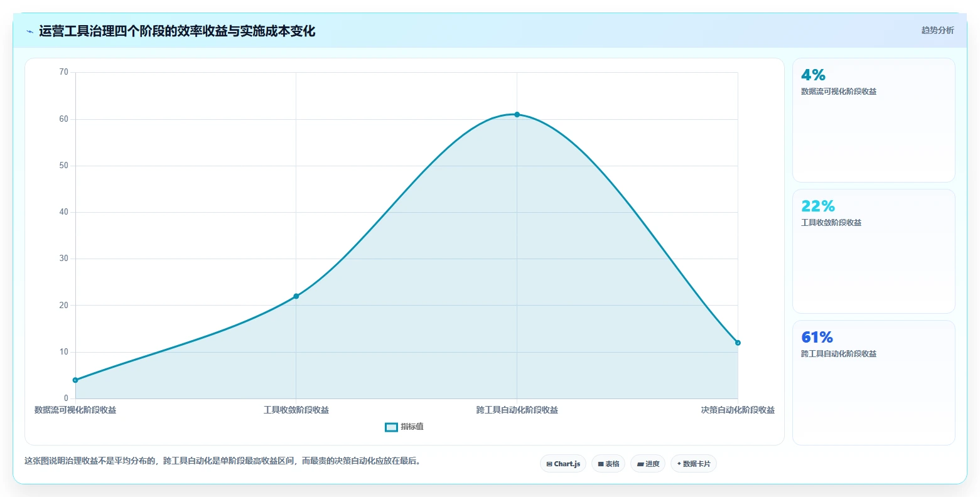
Task: Click the 指标值 legend color box
Action: coord(391,427)
